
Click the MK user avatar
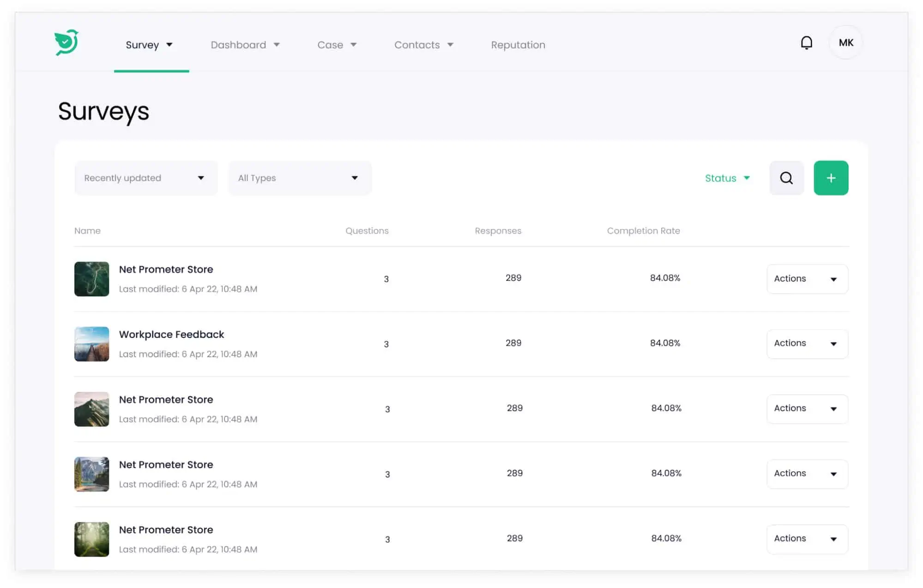click(x=845, y=43)
